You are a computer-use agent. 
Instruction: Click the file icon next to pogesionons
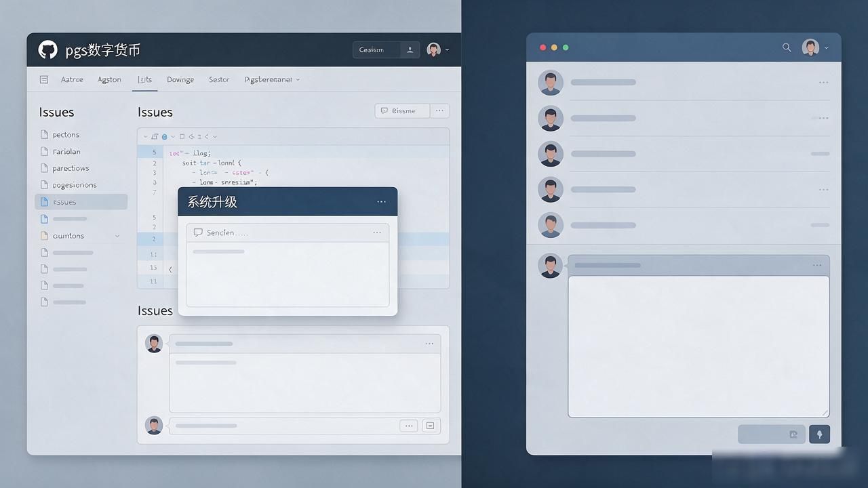pos(44,184)
